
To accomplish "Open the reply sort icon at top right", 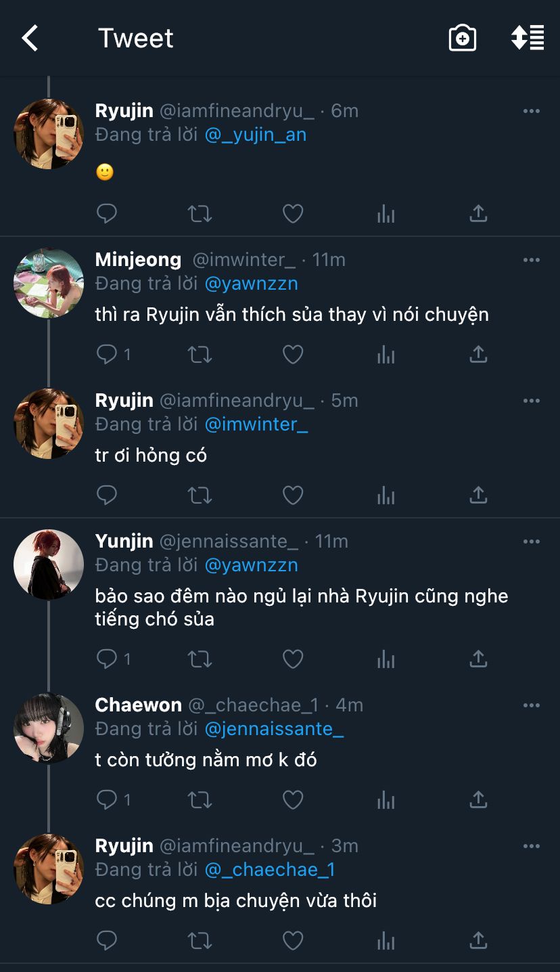I will [528, 39].
